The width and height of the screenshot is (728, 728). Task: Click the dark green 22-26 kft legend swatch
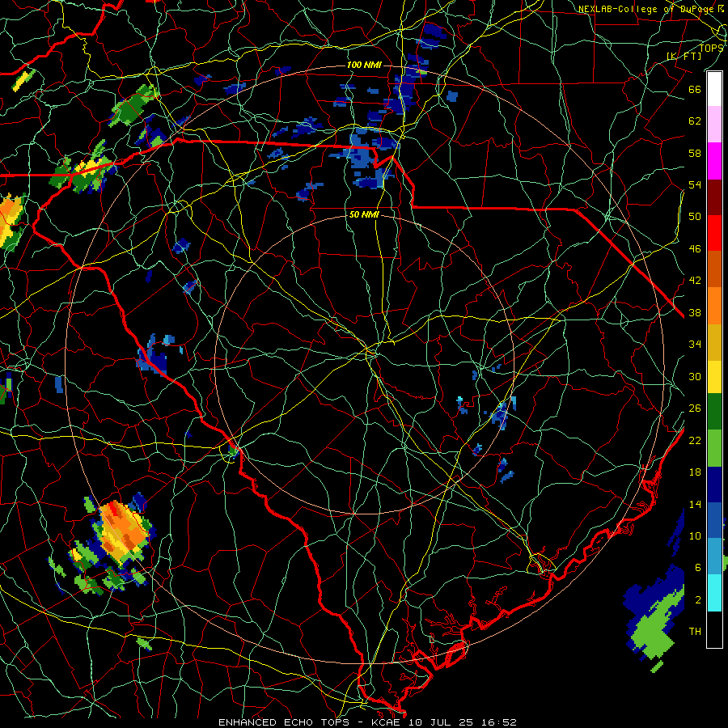714,412
